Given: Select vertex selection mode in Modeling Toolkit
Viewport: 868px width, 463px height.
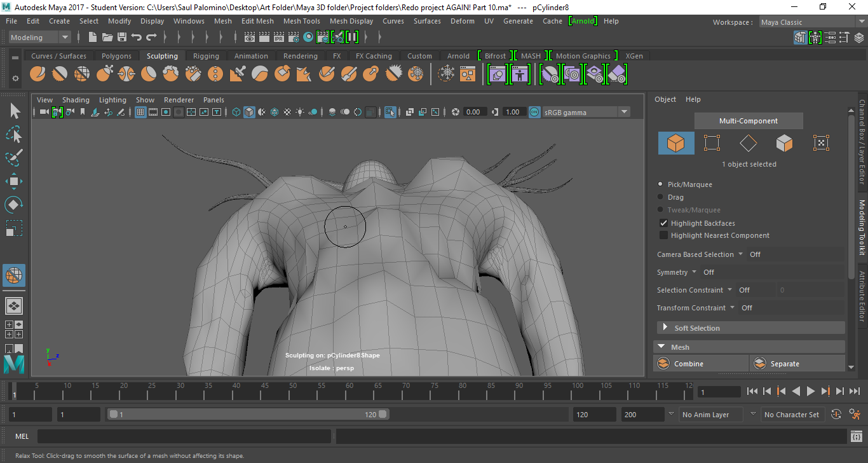Looking at the screenshot, I should pos(712,143).
